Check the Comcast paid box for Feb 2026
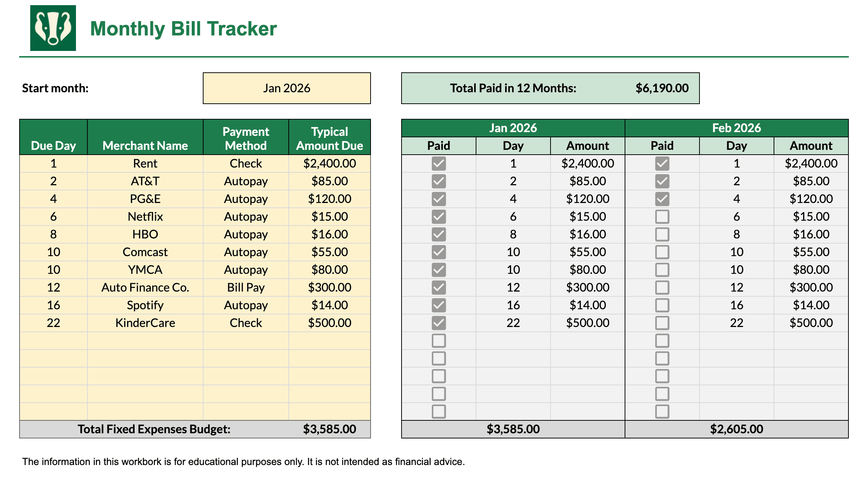This screenshot has height=482, width=868. tap(662, 252)
